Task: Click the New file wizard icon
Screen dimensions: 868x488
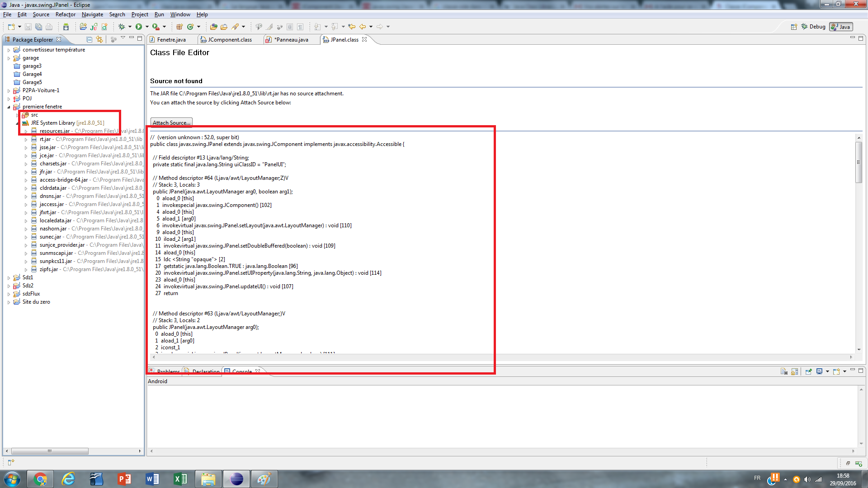Action: click(11, 27)
